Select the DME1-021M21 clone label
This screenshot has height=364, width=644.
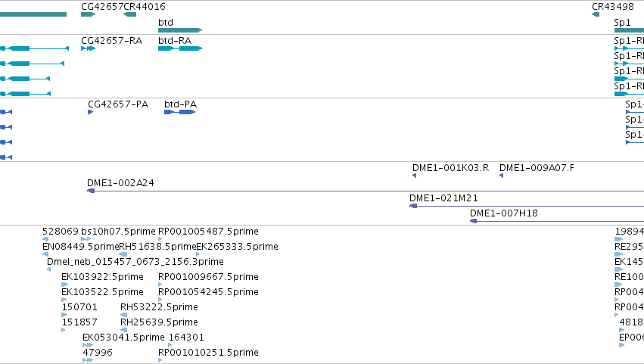443,198
